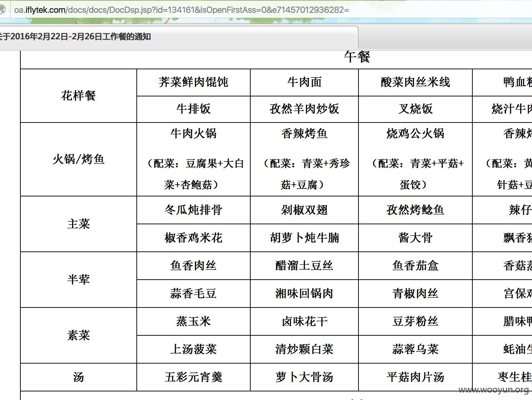Viewport: 532px width, 400px height.
Task: Click the 醋溜土豆丝 cell
Action: click(305, 266)
